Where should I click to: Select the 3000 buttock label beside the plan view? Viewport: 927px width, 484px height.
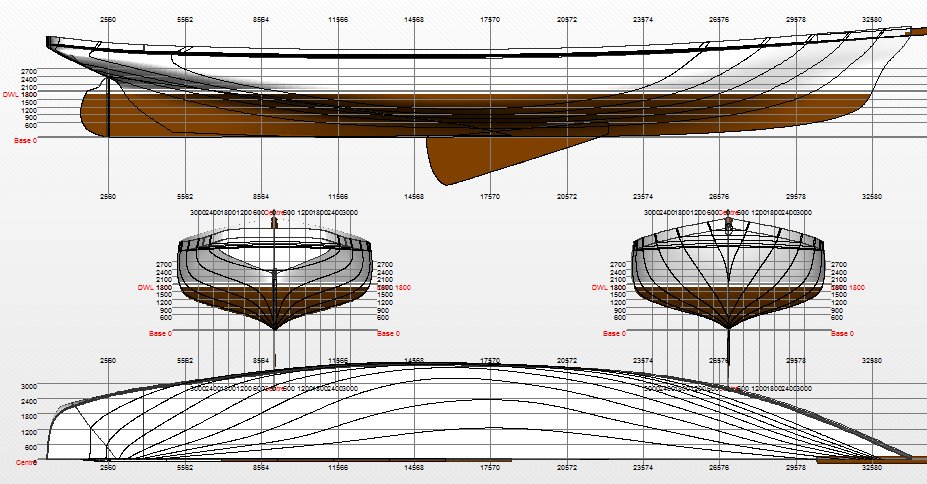click(x=29, y=386)
